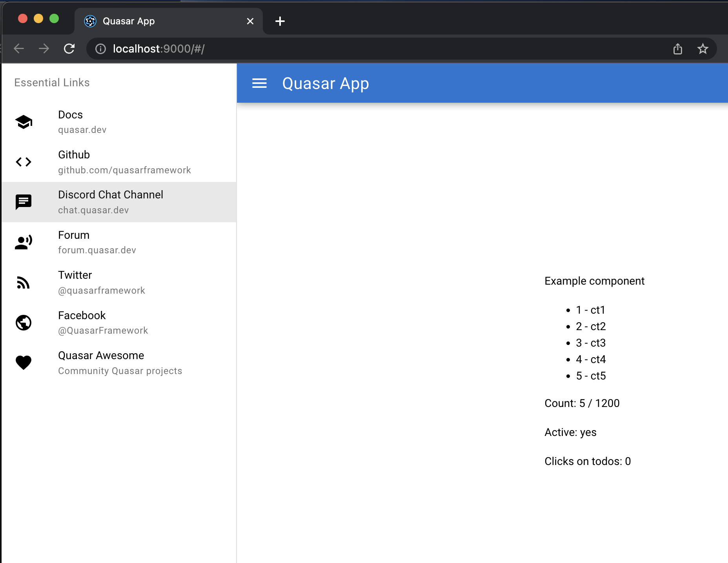The image size is (728, 563).
Task: Click the 'Count: 5 / 1200' text
Action: click(x=582, y=403)
